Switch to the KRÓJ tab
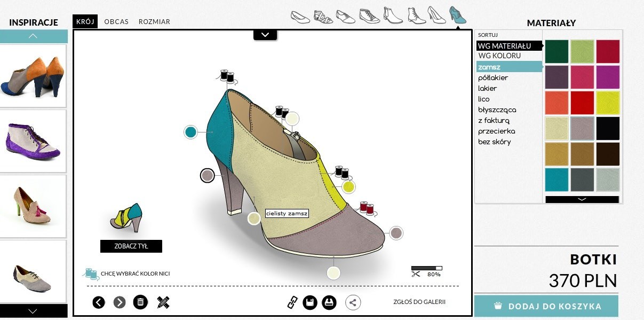The width and height of the screenshot is (644, 320). point(85,22)
